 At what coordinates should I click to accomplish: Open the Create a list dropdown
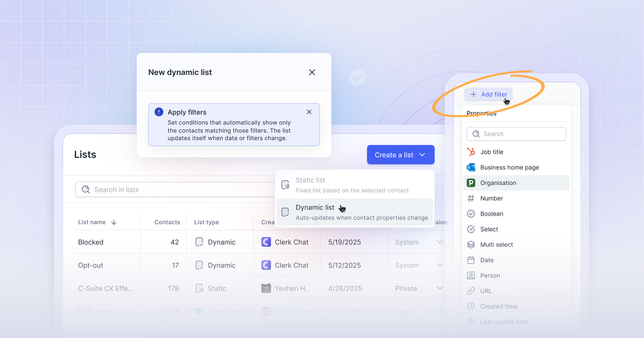point(400,155)
